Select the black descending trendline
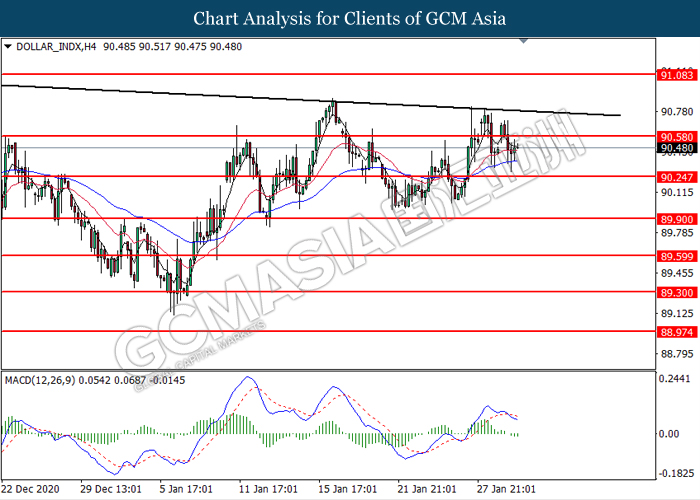This screenshot has height=500, width=700. click(x=311, y=99)
